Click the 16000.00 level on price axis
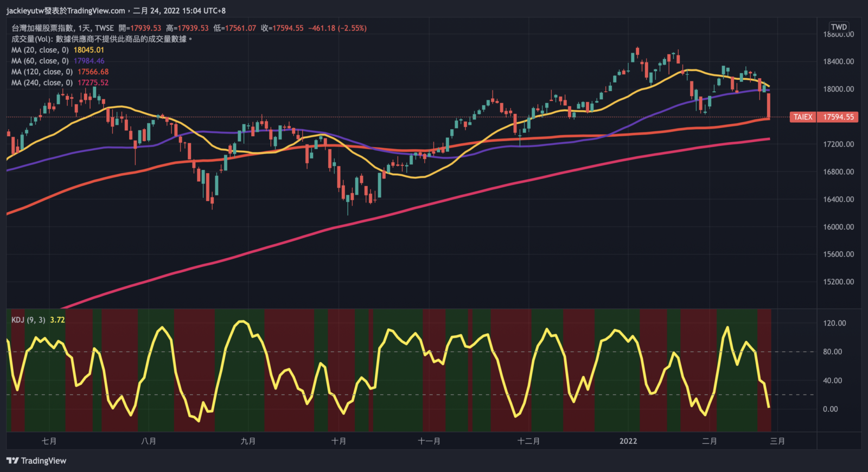 838,227
